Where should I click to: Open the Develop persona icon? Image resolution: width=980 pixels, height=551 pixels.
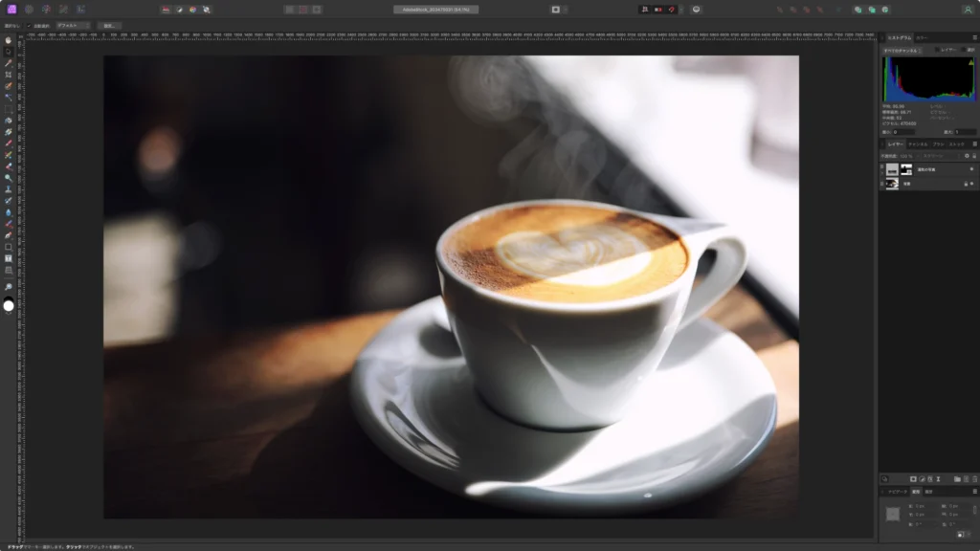tap(46, 10)
